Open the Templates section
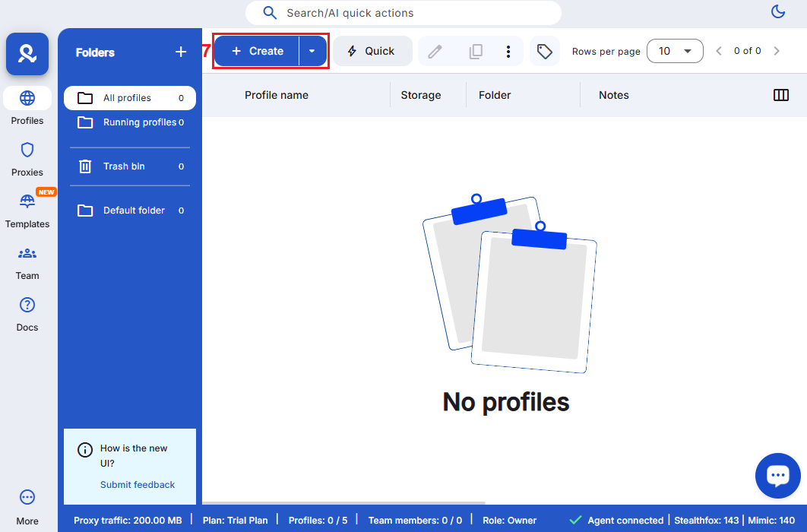The width and height of the screenshot is (807, 532). click(27, 211)
